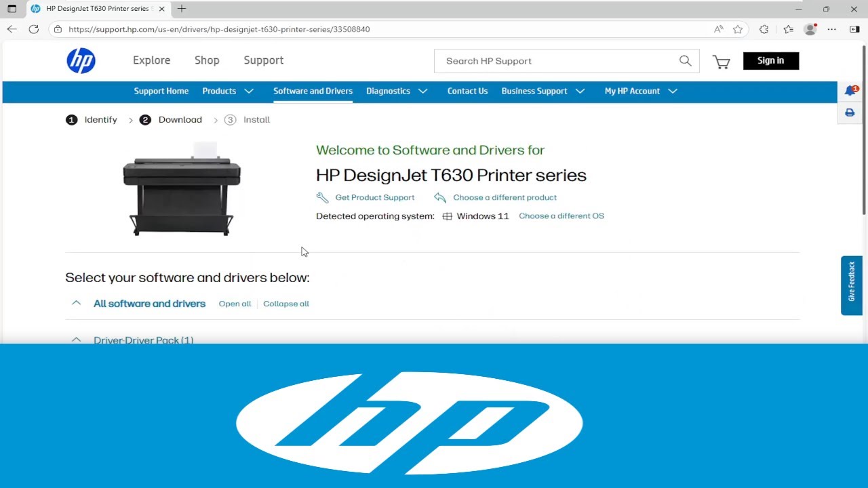
Task: Open the Support menu
Action: [x=264, y=60]
